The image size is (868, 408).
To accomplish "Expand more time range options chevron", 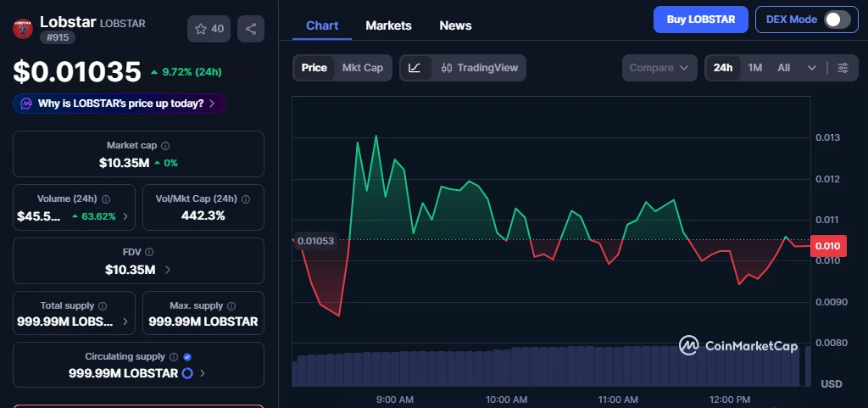I will click(812, 68).
